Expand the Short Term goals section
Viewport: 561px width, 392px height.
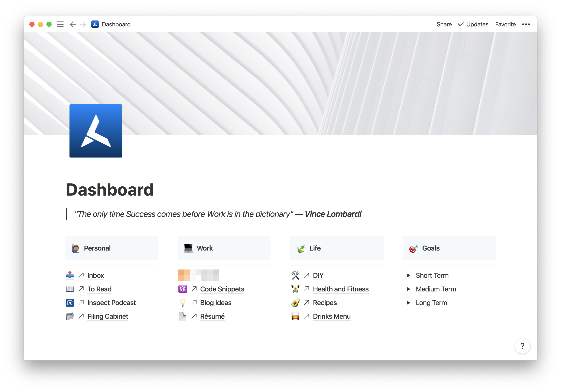tap(409, 275)
